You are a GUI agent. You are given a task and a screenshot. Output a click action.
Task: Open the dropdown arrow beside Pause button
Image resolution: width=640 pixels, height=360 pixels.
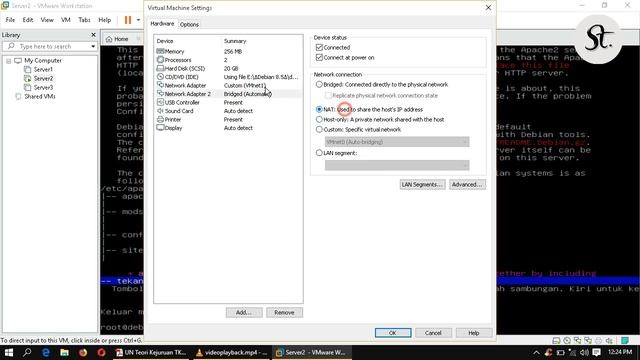[x=138, y=20]
